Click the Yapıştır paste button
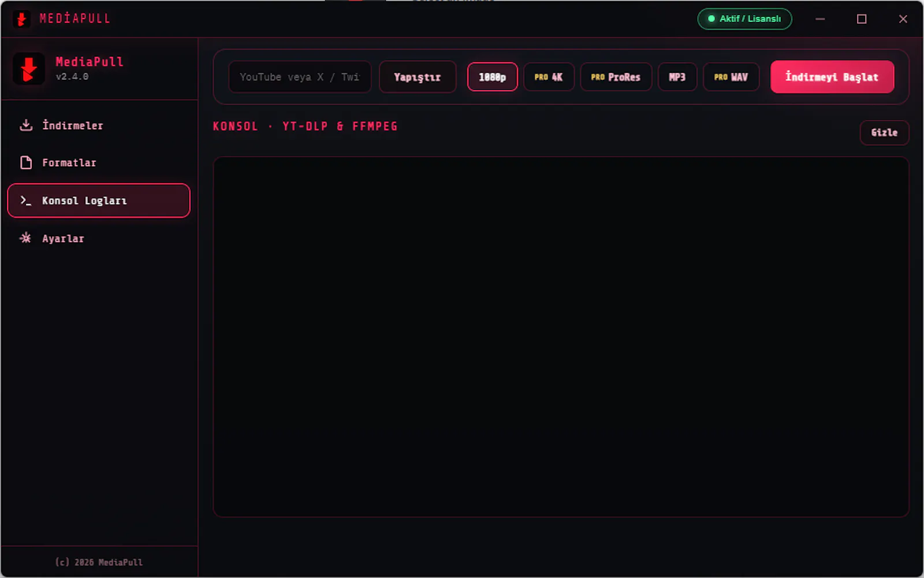 tap(418, 77)
